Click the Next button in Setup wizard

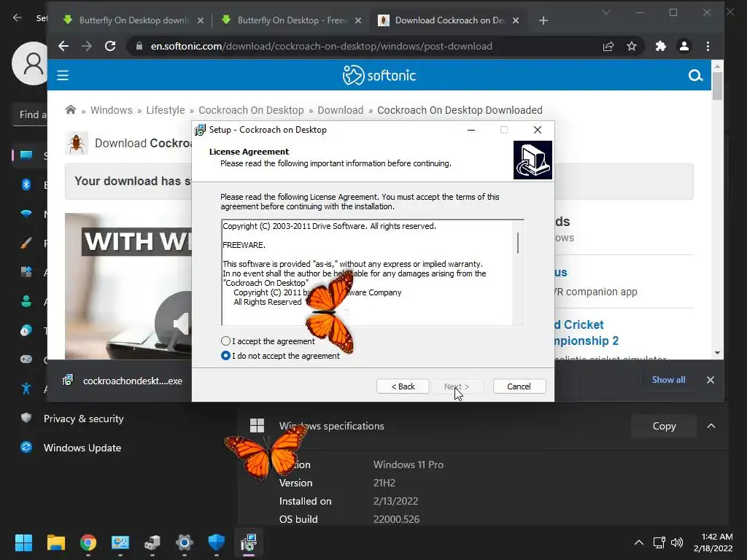[x=457, y=386]
